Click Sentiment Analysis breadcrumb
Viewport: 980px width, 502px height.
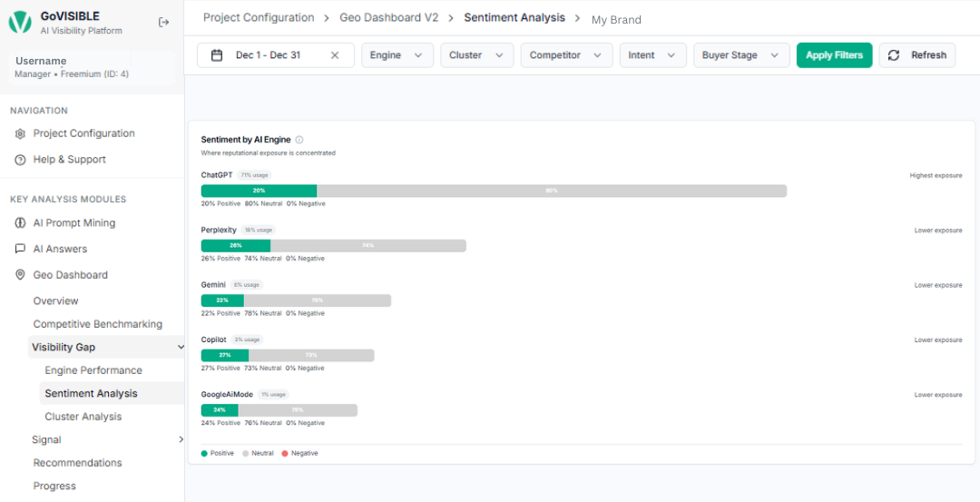tap(514, 17)
